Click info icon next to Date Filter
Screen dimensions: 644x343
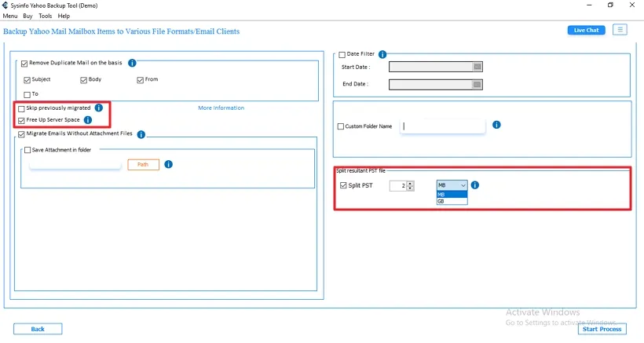click(x=382, y=54)
